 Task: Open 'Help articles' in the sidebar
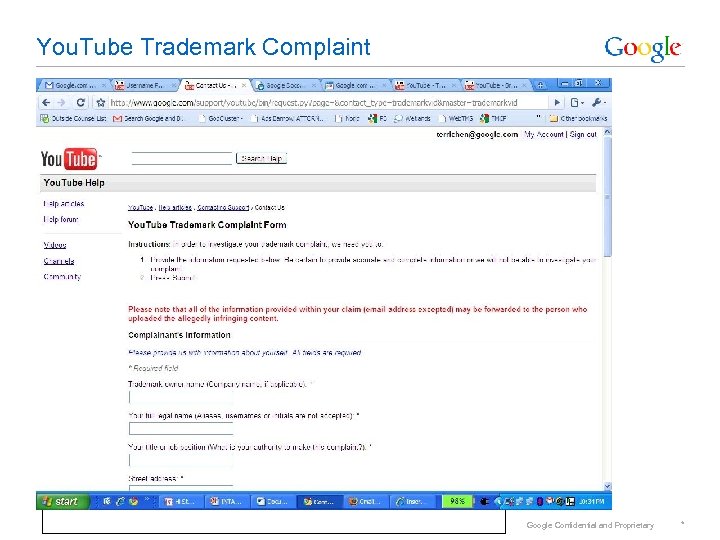(x=64, y=203)
